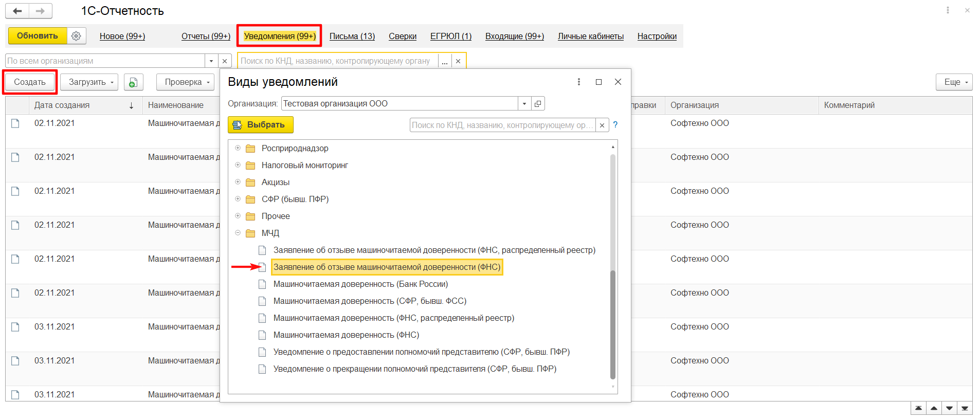This screenshot has height=420, width=980.
Task: Open the Загрузить dropdown button
Action: [89, 82]
